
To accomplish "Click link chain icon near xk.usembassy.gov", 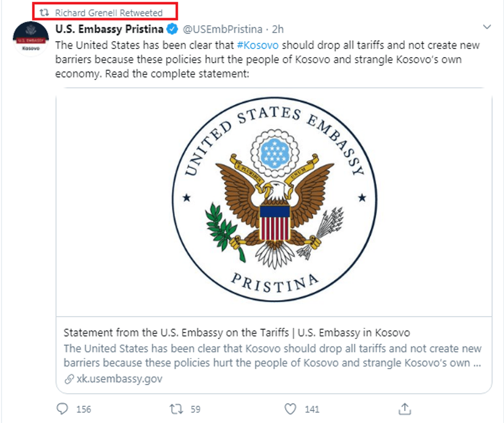I will pyautogui.click(x=69, y=379).
